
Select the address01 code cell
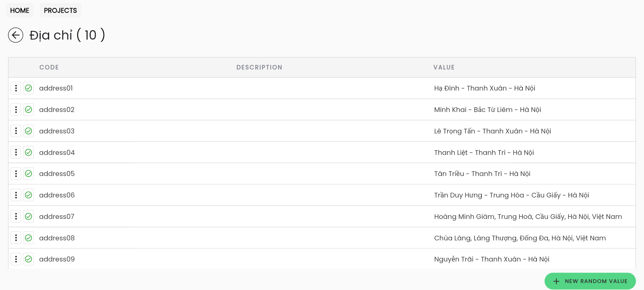pos(56,88)
